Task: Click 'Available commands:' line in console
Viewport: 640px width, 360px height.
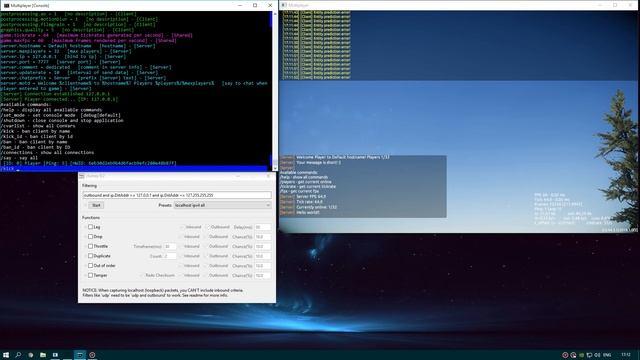Action: (x=26, y=105)
